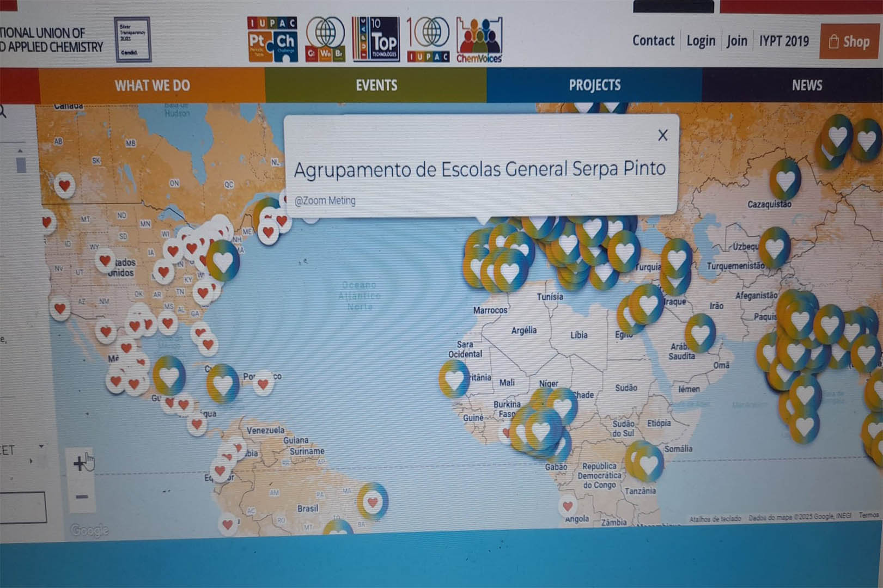The image size is (883, 588).
Task: Open the WHAT WE DO menu
Action: 152,85
